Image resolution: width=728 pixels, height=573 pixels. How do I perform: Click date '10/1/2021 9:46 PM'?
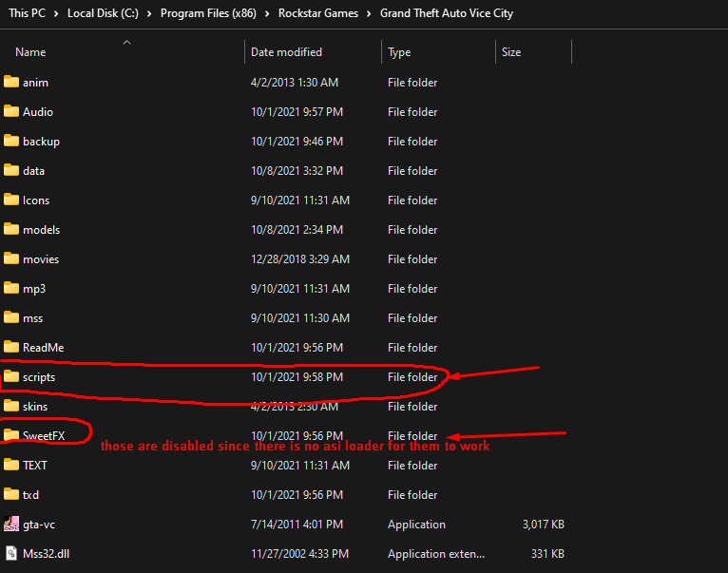[x=297, y=142]
